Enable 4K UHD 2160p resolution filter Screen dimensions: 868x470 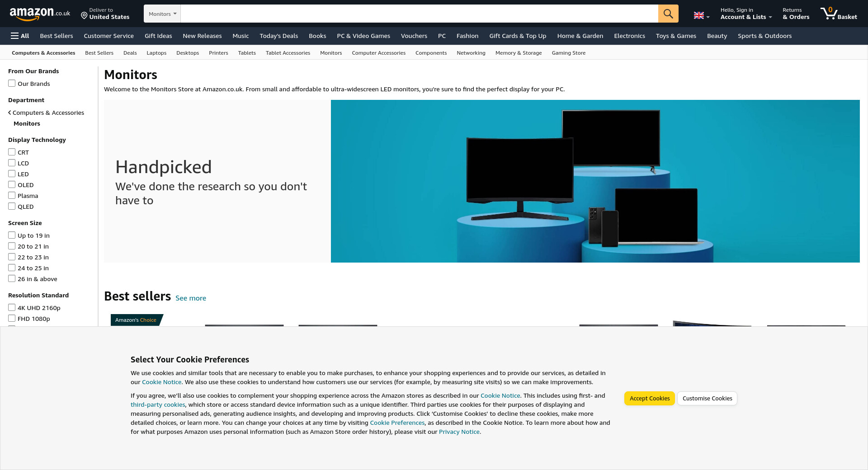point(12,307)
